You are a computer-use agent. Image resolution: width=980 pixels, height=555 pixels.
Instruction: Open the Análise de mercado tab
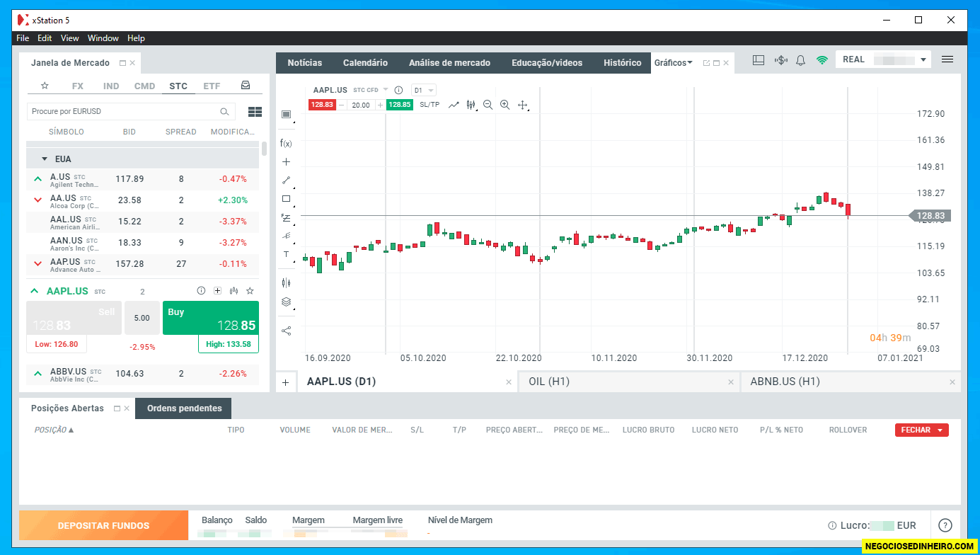449,63
